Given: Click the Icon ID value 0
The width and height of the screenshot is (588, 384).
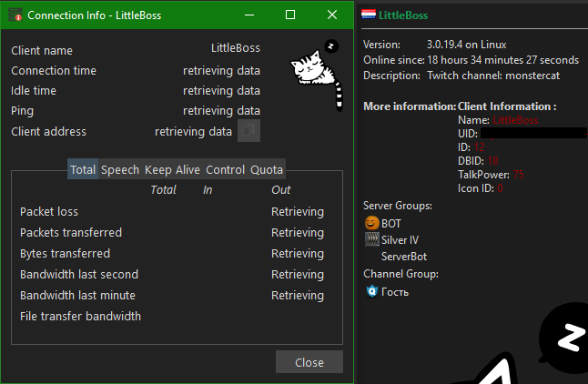Looking at the screenshot, I should [500, 188].
